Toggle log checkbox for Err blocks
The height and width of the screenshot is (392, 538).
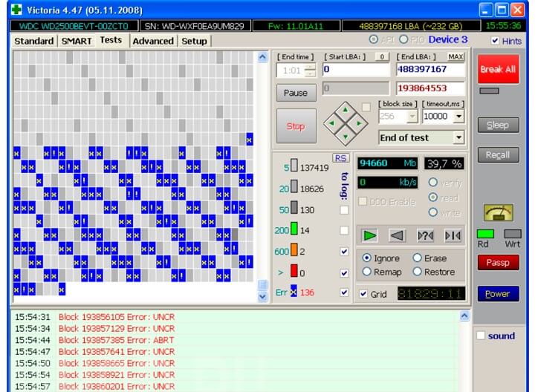pos(344,293)
